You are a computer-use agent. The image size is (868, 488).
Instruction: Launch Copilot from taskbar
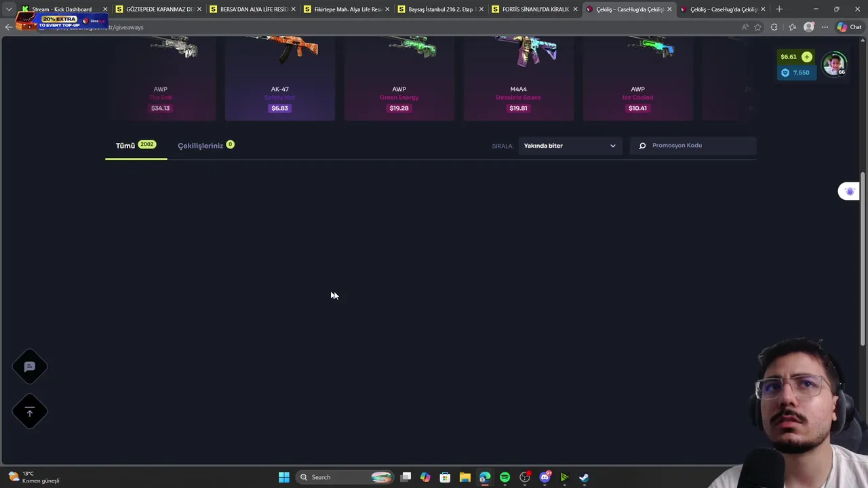click(425, 477)
